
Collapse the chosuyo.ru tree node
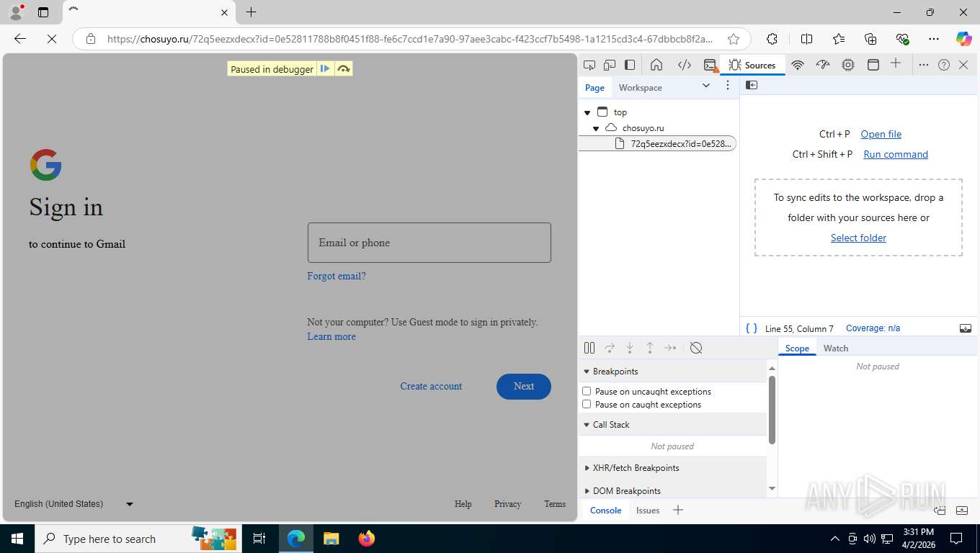pos(596,128)
